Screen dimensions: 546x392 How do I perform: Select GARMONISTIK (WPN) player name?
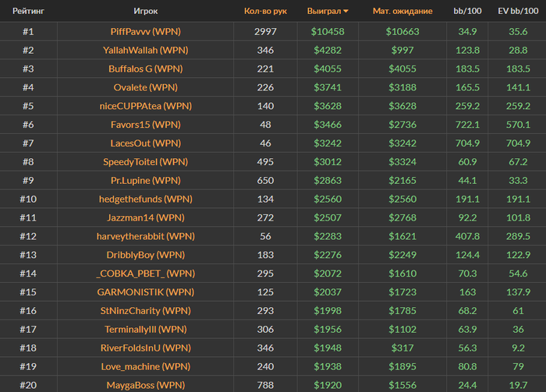[x=146, y=292]
